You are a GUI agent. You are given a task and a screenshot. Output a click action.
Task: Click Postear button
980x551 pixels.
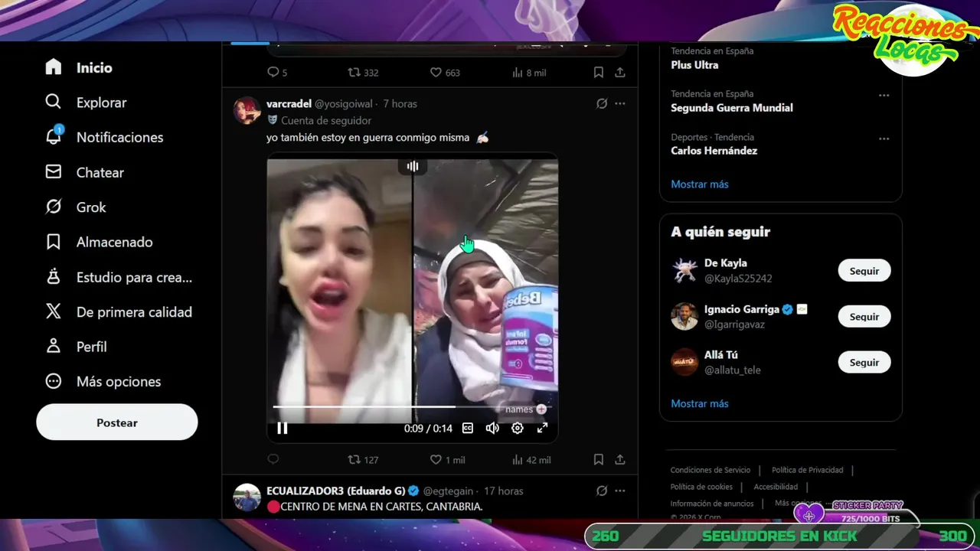point(117,422)
